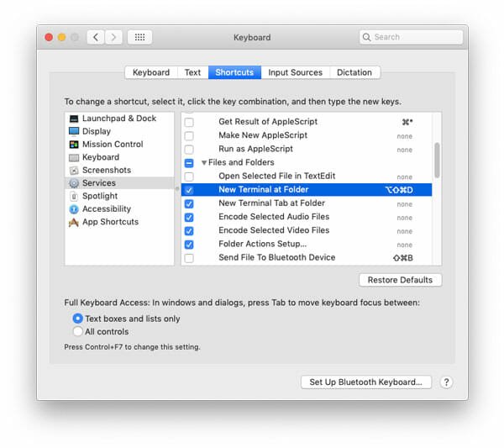Click the App Shortcuts icon

(74, 222)
